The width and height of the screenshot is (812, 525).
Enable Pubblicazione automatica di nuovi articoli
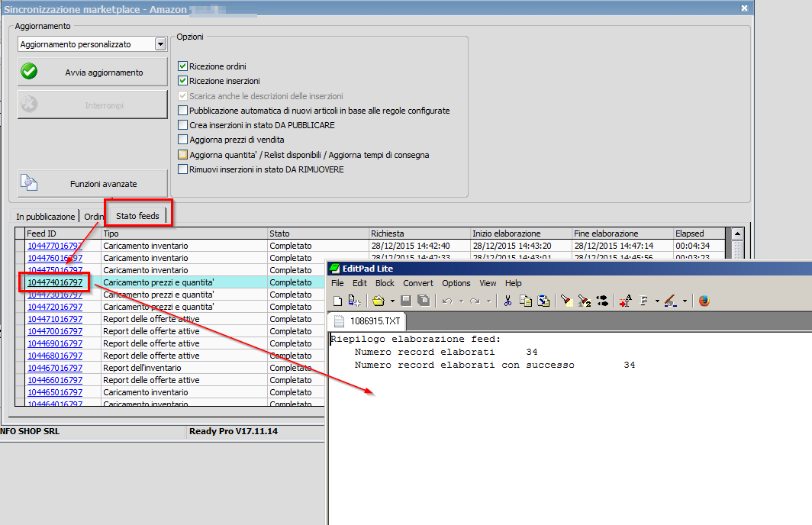(x=182, y=111)
